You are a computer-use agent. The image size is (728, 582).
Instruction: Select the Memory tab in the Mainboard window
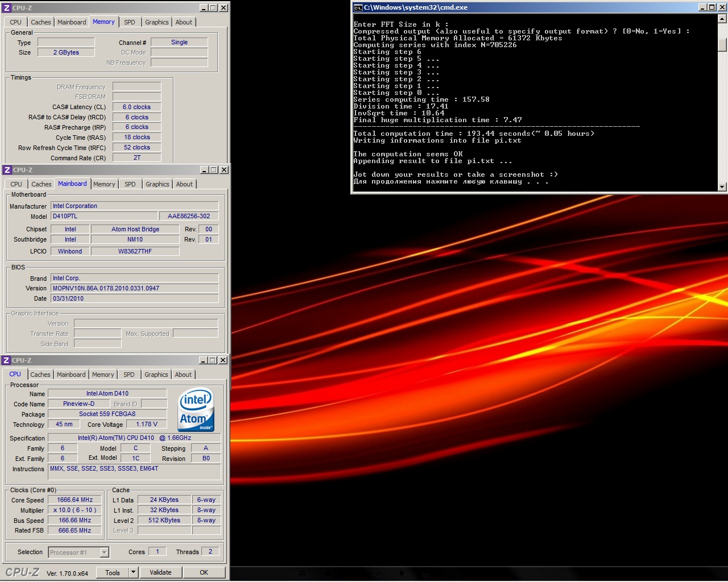tap(104, 184)
